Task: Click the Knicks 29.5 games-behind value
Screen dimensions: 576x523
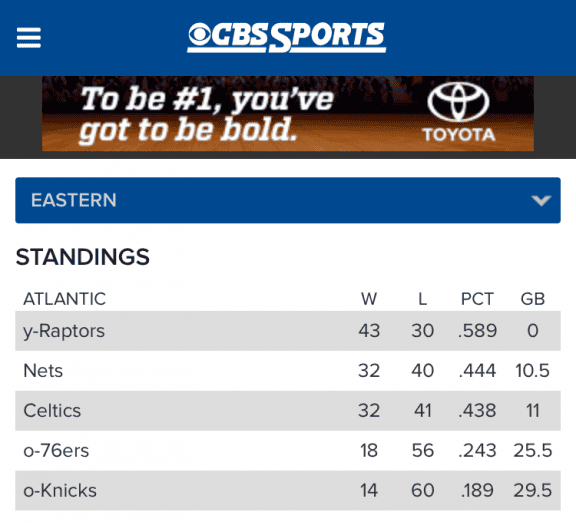Action: [533, 491]
